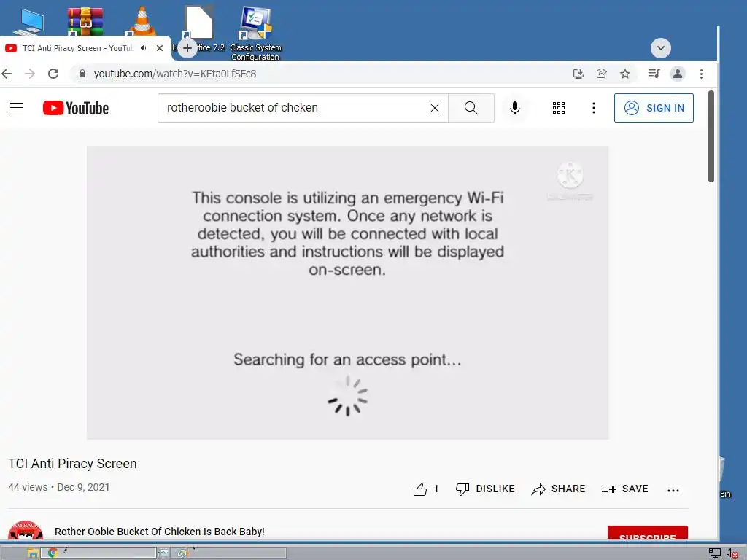Click the '44 views • Dec 9, 2021' text

click(x=59, y=487)
